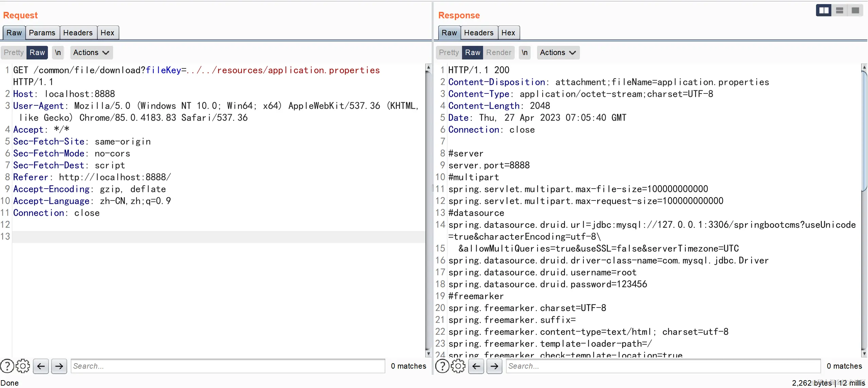Select the side-by-side split layout icon
The height and width of the screenshot is (388, 868).
tap(823, 11)
